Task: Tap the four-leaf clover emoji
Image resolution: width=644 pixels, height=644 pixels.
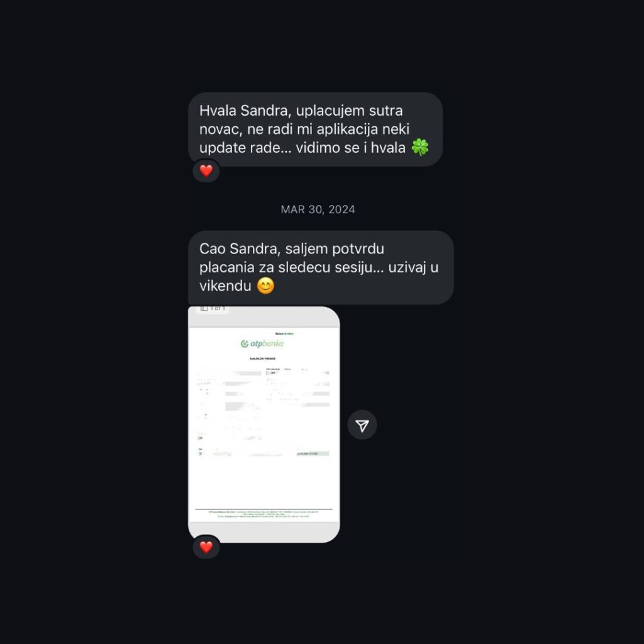Action: (420, 147)
